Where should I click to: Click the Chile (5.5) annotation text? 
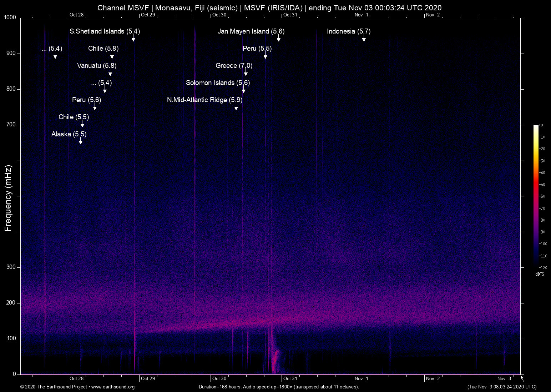[74, 117]
